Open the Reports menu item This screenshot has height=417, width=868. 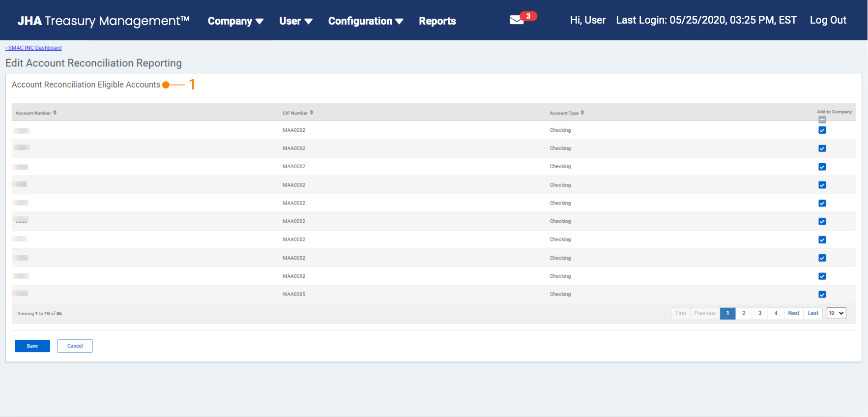click(437, 21)
